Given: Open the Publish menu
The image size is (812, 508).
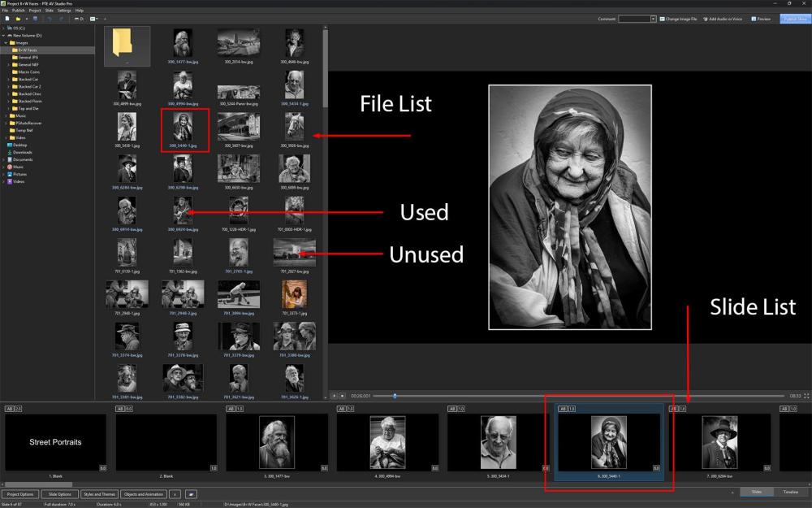Looking at the screenshot, I should [x=18, y=10].
